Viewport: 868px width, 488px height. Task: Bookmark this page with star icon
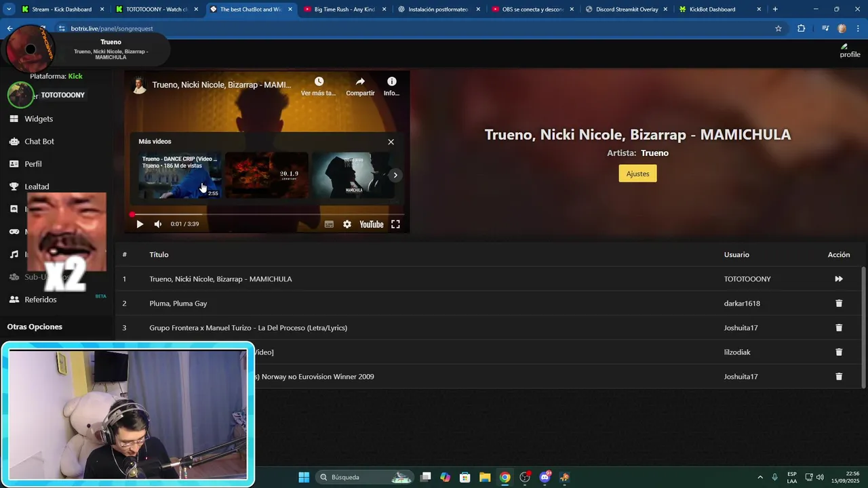778,28
